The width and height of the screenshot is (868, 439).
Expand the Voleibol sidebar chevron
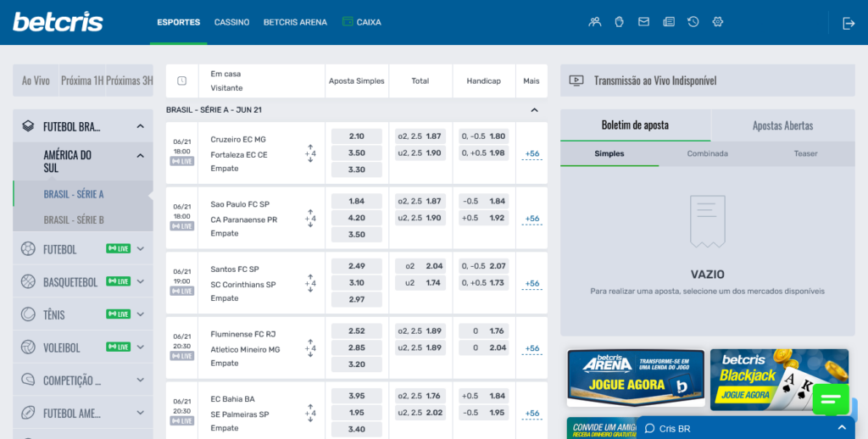[141, 347]
